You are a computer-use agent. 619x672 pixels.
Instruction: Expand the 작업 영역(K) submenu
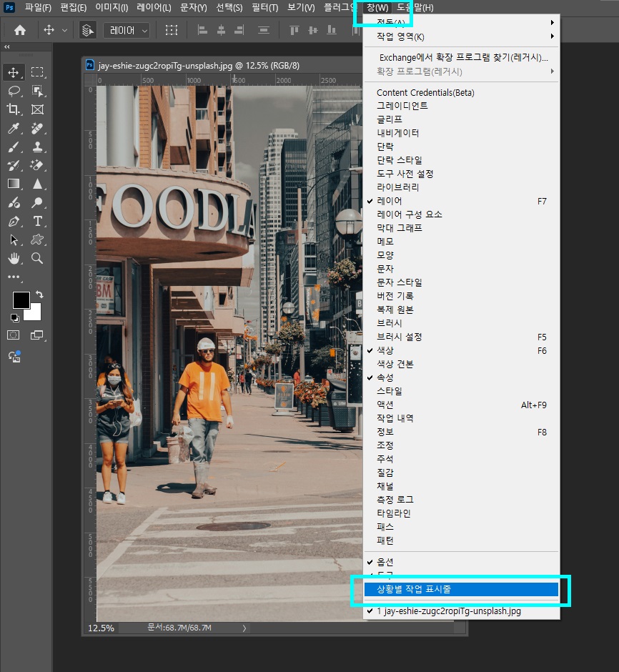point(400,36)
